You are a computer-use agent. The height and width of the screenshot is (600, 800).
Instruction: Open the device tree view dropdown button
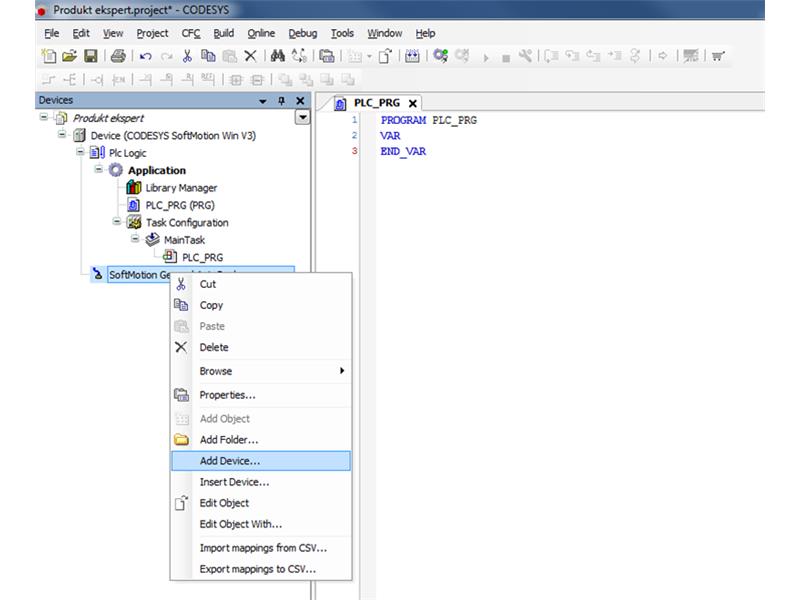[303, 118]
